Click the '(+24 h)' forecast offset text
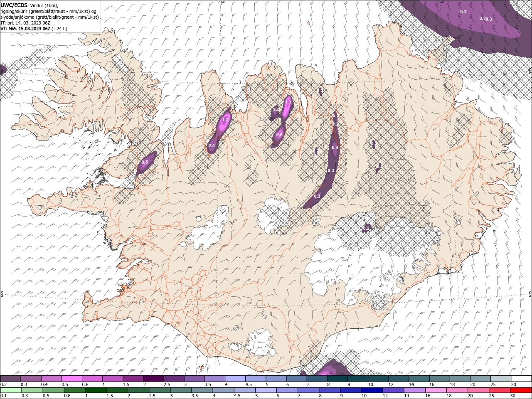532x399 pixels. click(60, 29)
